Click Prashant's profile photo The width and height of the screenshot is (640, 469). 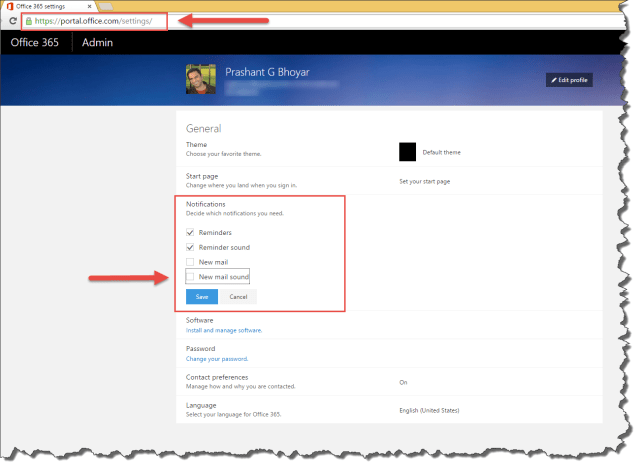tap(201, 79)
